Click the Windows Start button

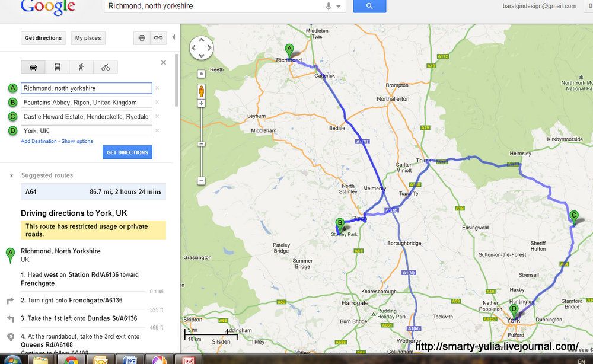[12, 359]
